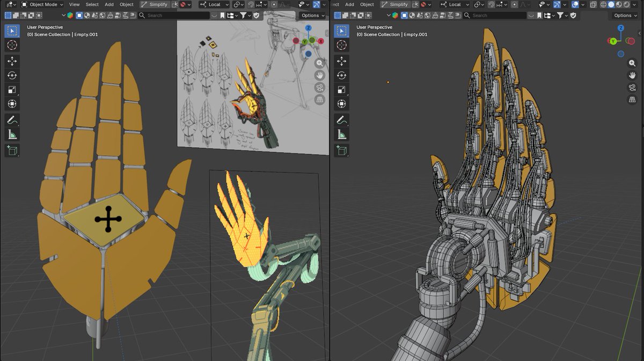Viewport: 644px width, 361px height.
Task: Click blue Z axis on right viewport gizmo
Action: pyautogui.click(x=621, y=28)
